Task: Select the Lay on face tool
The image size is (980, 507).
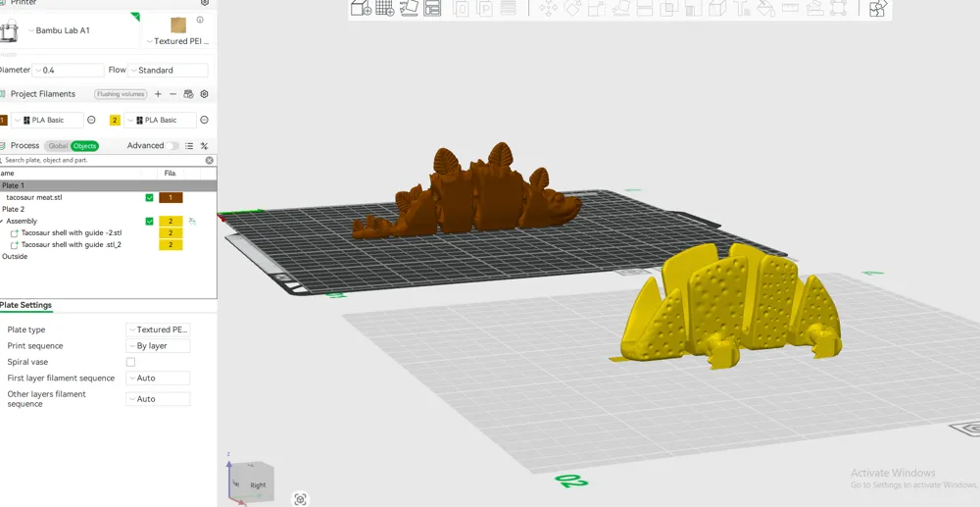Action: click(x=620, y=8)
